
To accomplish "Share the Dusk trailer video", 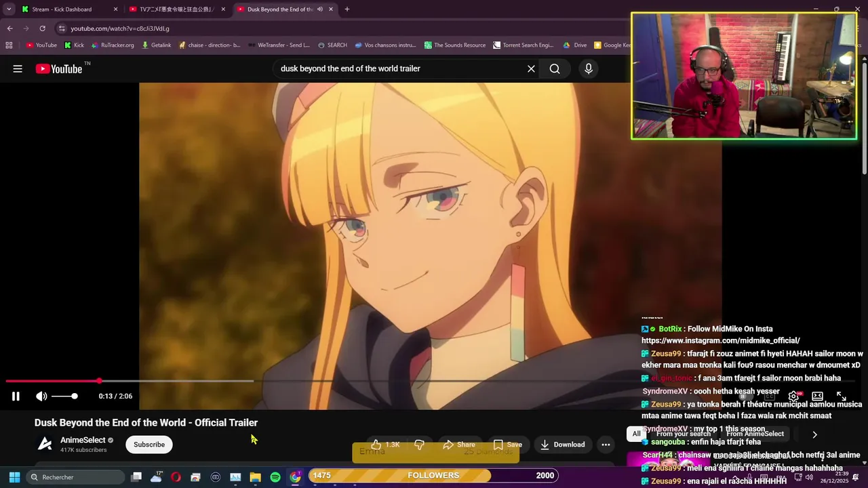I will [x=459, y=445].
